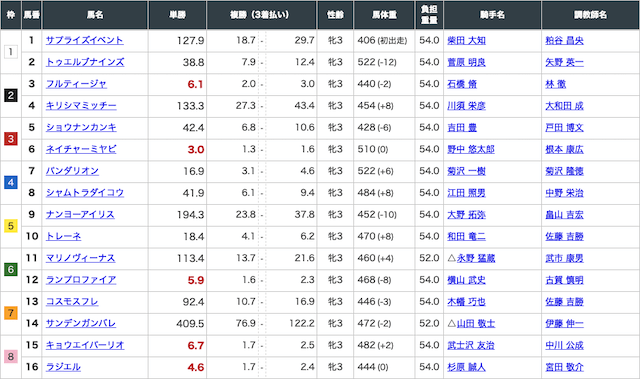Select the win odds value 194.3

point(190,215)
